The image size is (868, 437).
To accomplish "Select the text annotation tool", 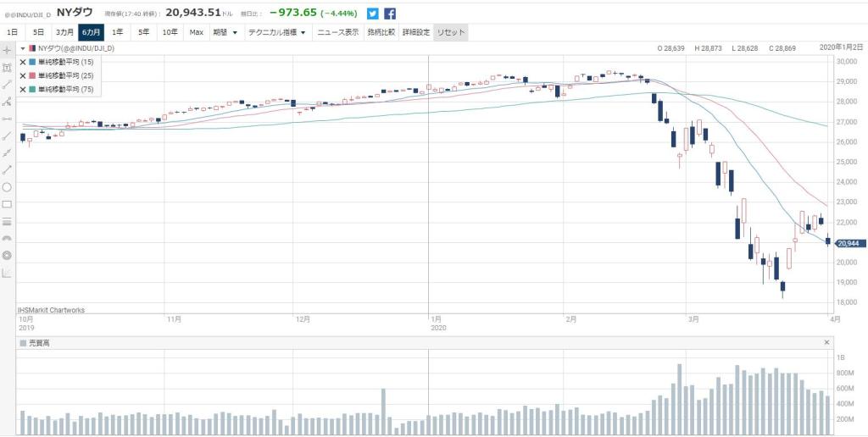I will [7, 67].
